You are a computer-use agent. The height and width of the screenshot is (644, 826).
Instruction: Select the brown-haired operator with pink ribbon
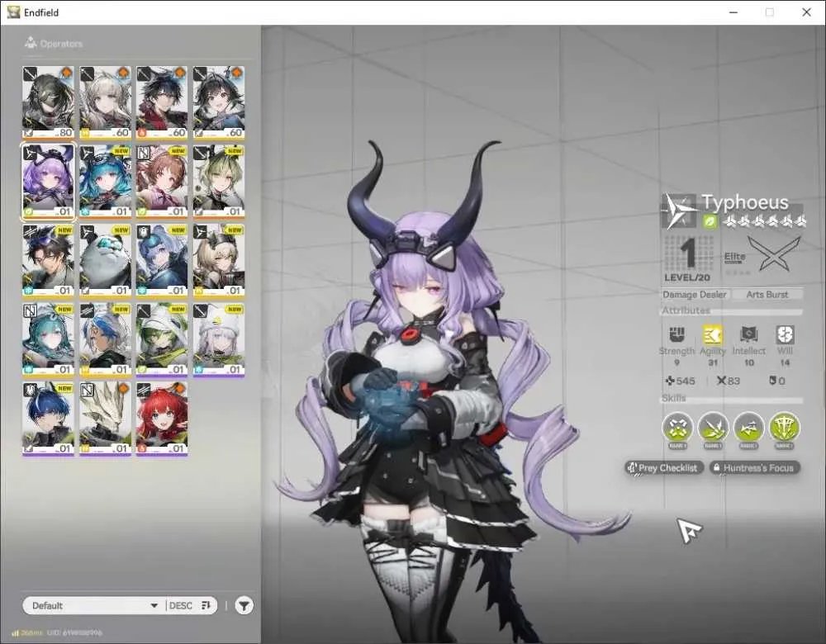[x=162, y=182]
